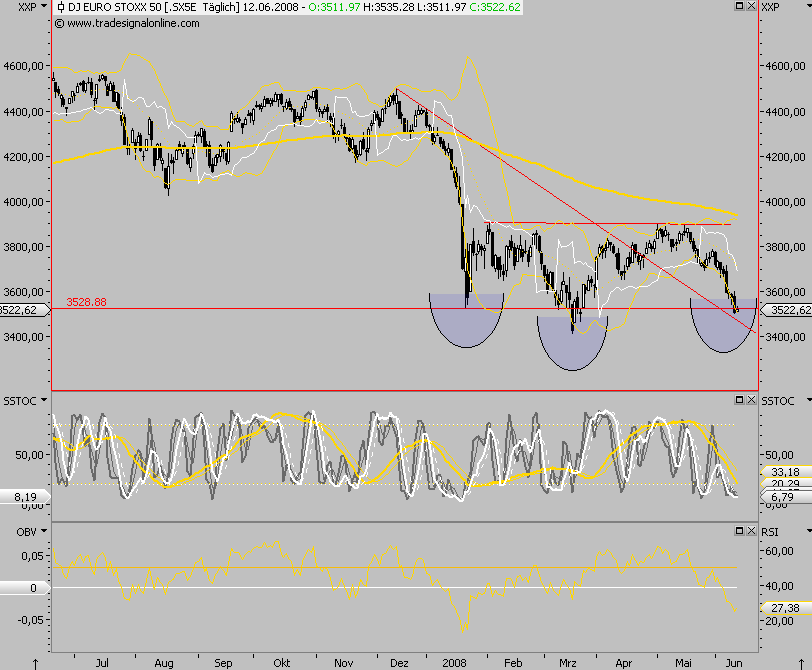This screenshot has height=670, width=812.
Task: Click the Feb label on time axis
Action: tap(513, 663)
